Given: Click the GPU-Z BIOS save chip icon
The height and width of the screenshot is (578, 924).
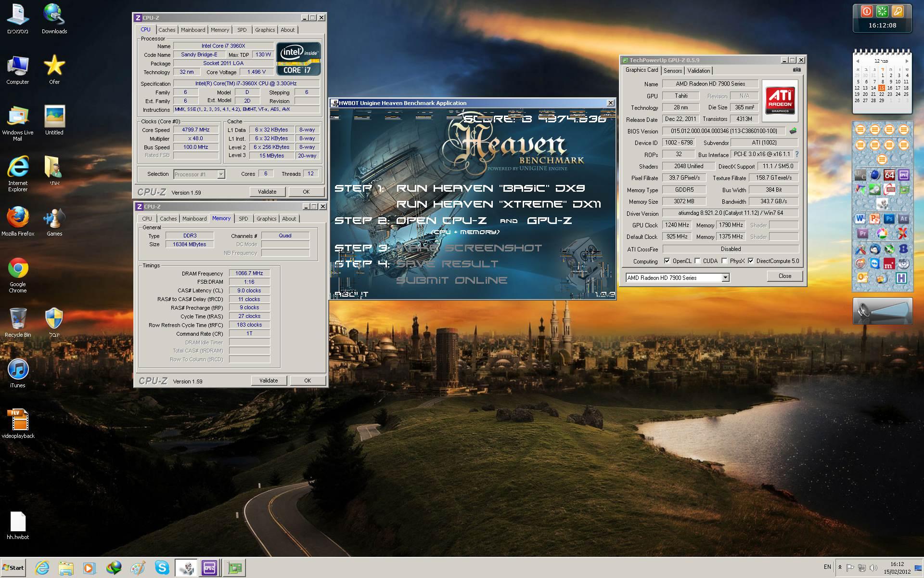Looking at the screenshot, I should tap(793, 131).
